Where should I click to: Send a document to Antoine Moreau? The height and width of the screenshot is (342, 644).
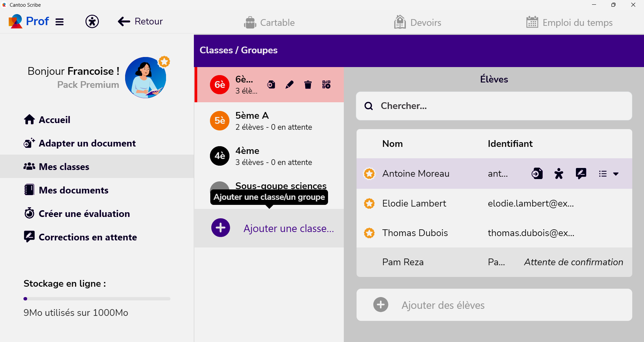coord(537,174)
